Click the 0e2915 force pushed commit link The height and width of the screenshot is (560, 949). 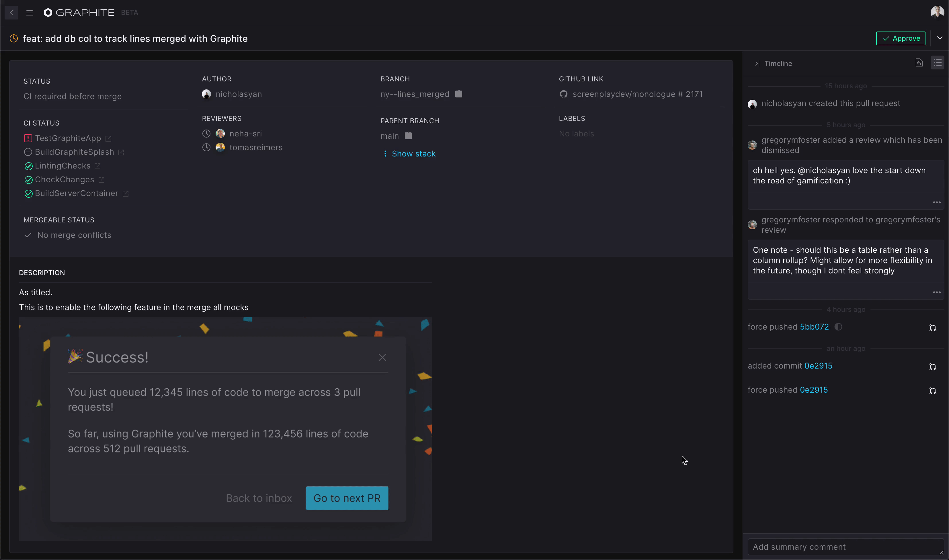coord(813,390)
